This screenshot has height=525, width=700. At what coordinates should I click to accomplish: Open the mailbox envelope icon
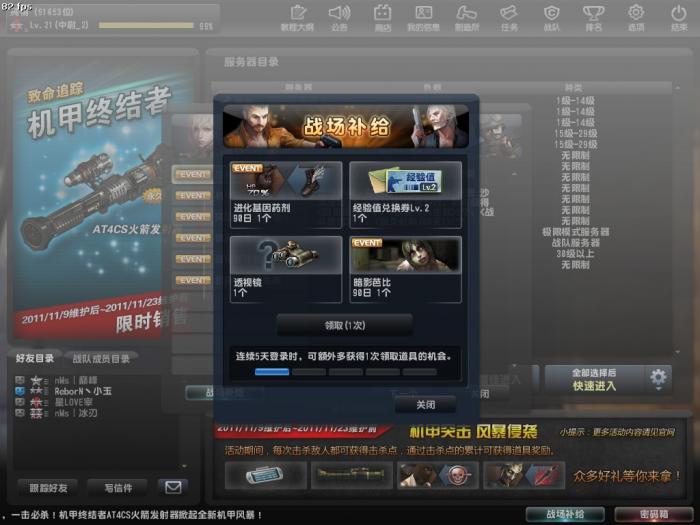tap(173, 487)
